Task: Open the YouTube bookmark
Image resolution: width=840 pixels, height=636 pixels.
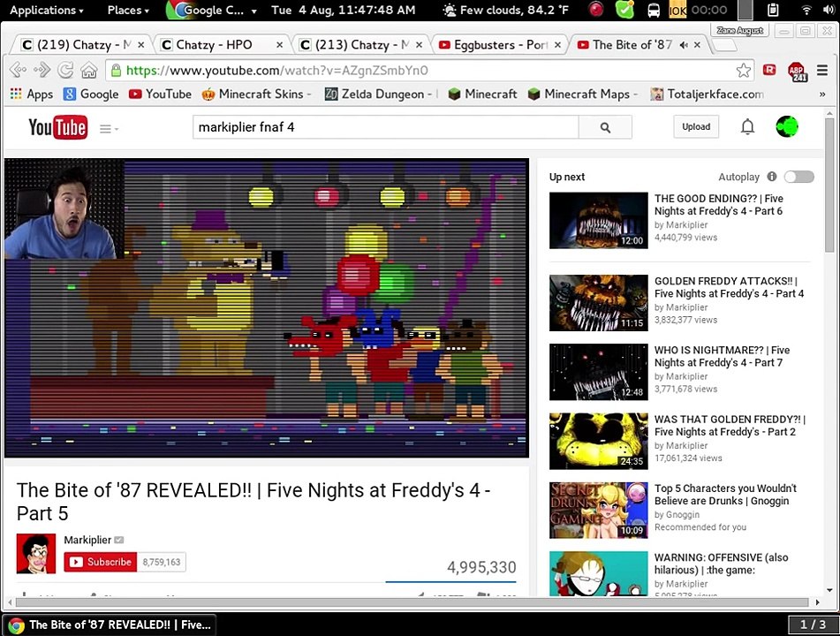Action: (x=160, y=94)
